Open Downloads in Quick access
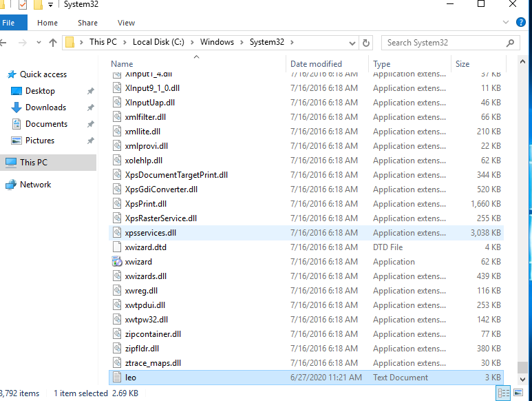The width and height of the screenshot is (532, 401). [x=46, y=107]
